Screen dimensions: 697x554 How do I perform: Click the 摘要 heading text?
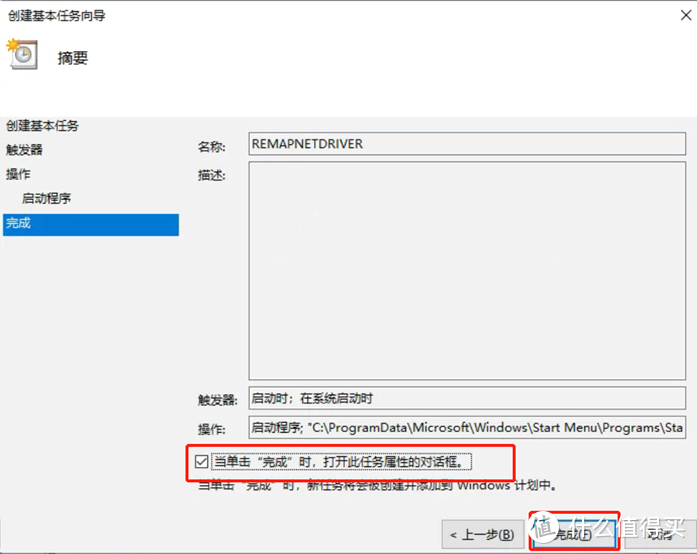72,58
